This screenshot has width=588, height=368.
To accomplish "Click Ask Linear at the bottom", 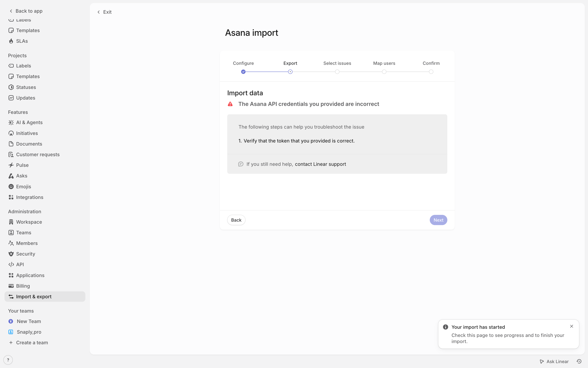I will 554,361.
